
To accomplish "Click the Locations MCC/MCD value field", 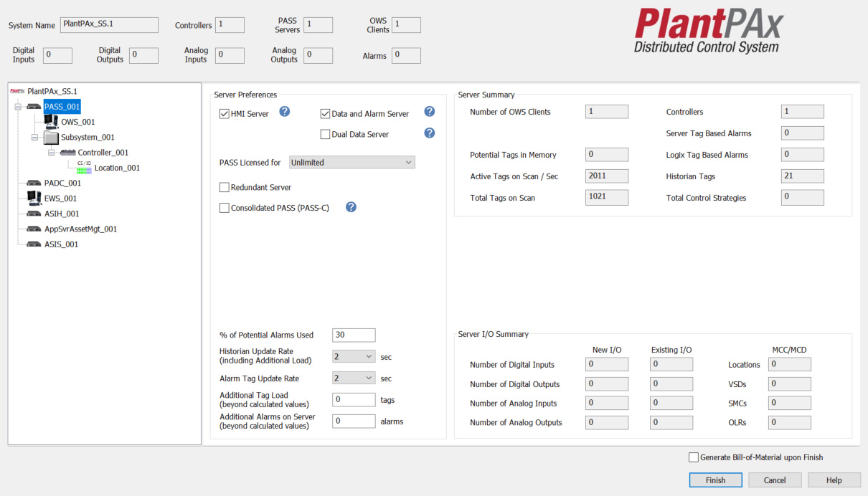I will coord(790,364).
